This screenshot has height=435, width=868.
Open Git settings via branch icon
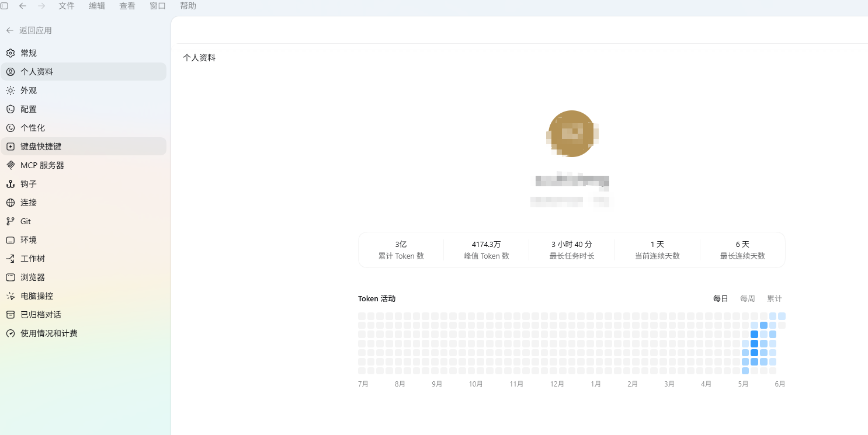click(10, 221)
